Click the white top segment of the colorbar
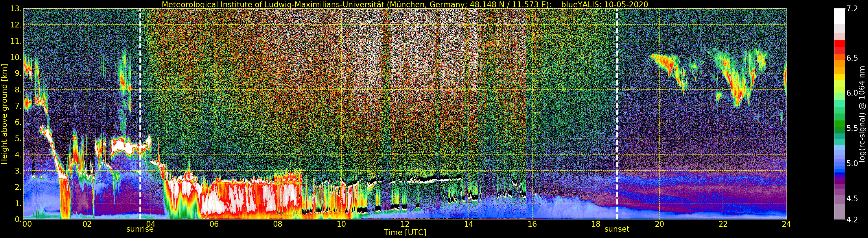This screenshot has width=868, height=238. coord(839,15)
